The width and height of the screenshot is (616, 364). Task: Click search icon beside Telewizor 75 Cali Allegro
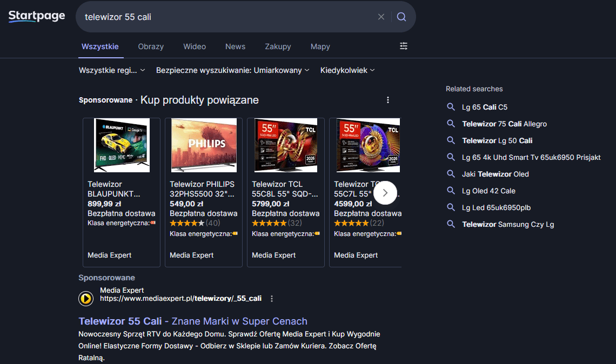click(x=451, y=124)
